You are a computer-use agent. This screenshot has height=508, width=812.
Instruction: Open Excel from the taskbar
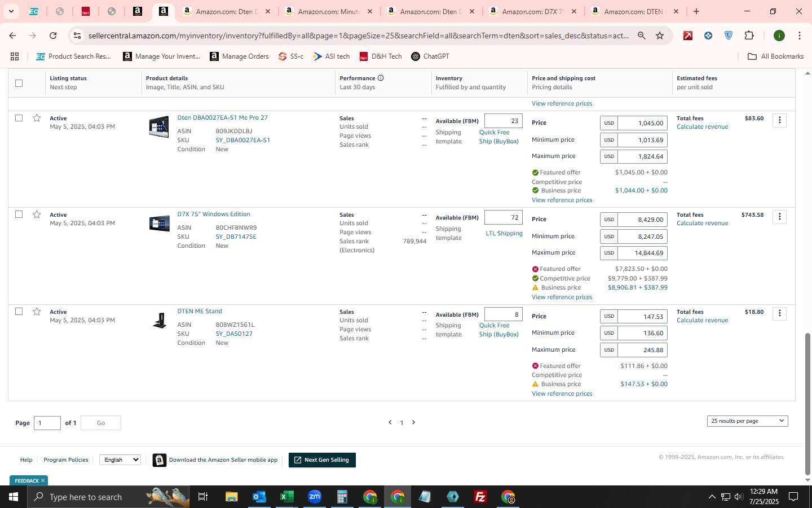[x=286, y=497]
